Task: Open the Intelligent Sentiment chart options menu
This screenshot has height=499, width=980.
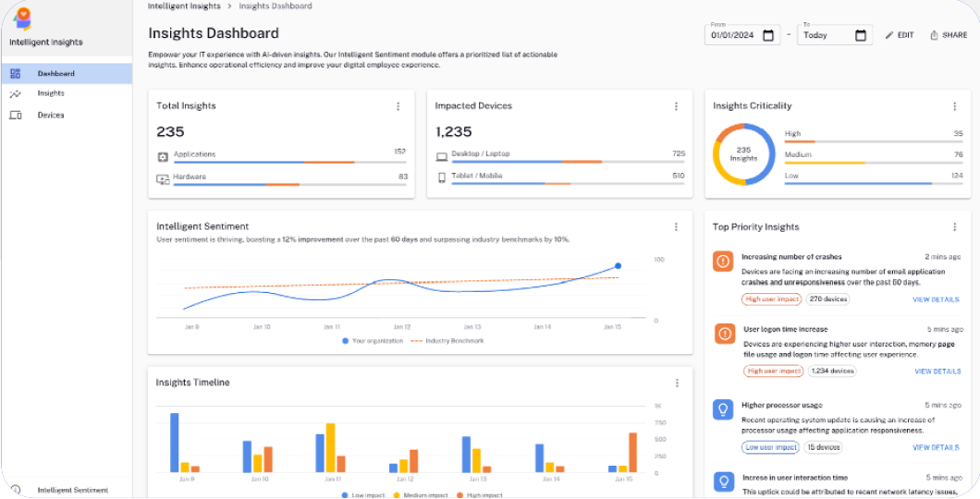Action: click(x=677, y=226)
